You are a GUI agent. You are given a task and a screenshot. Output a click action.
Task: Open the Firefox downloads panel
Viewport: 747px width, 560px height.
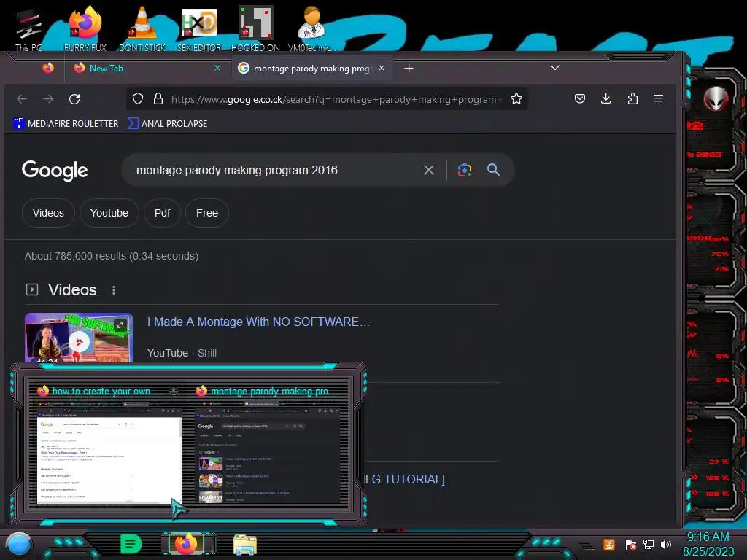pos(606,98)
